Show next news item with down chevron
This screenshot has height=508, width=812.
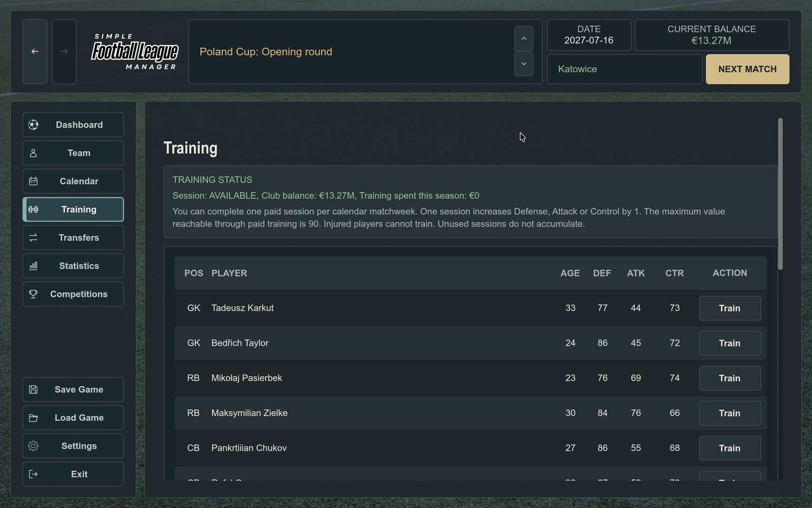click(x=523, y=64)
